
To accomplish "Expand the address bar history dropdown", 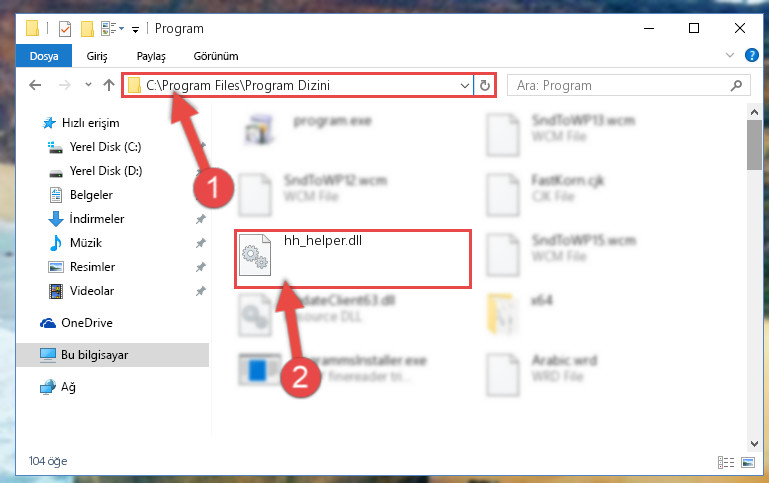I will coord(464,86).
